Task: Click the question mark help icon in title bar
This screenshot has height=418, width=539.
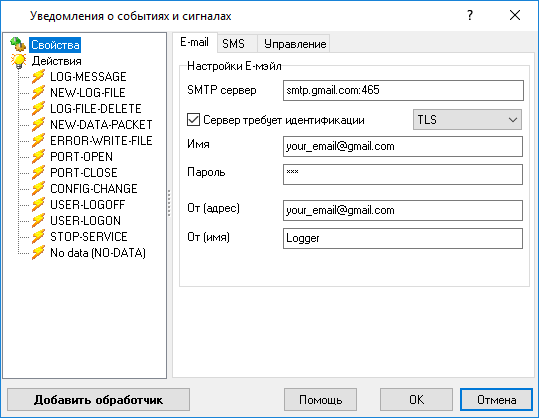Action: 470,15
